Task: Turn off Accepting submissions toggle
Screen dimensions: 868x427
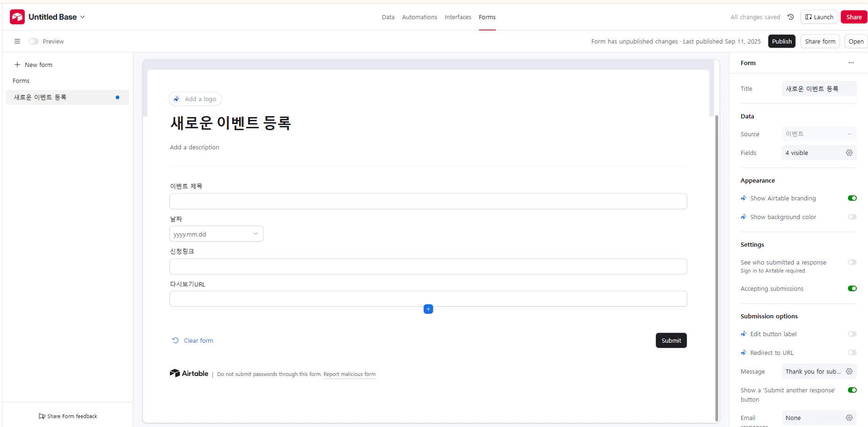Action: point(852,288)
